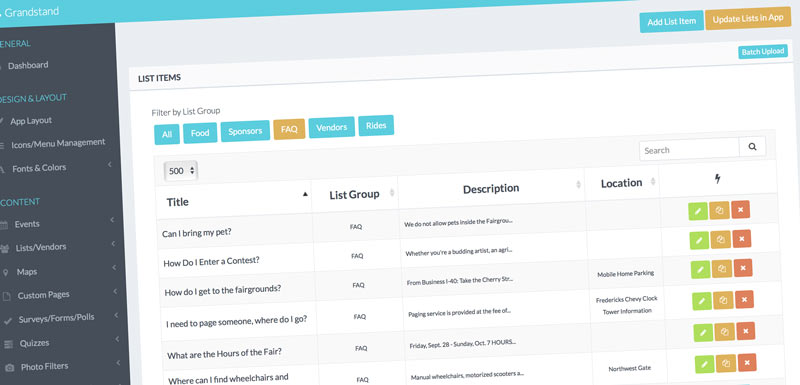Click into the Search input field

689,149
